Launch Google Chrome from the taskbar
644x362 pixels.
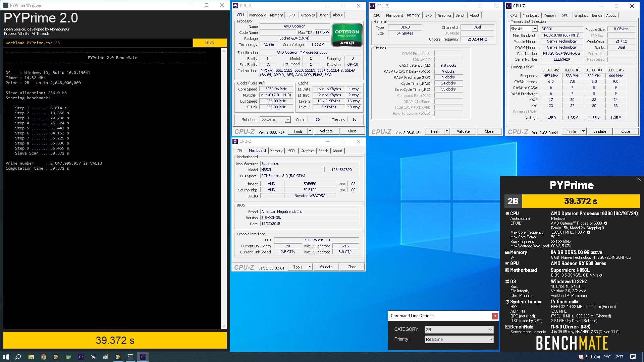click(44, 357)
